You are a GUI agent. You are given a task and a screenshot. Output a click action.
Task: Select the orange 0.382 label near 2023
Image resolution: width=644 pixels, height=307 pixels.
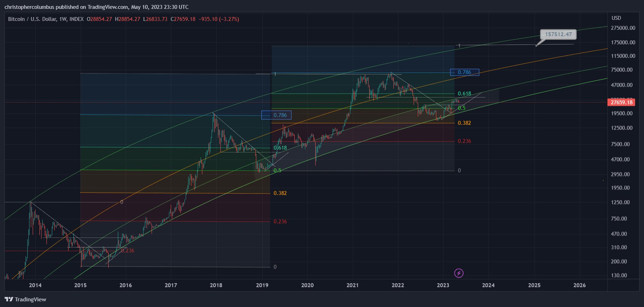464,123
